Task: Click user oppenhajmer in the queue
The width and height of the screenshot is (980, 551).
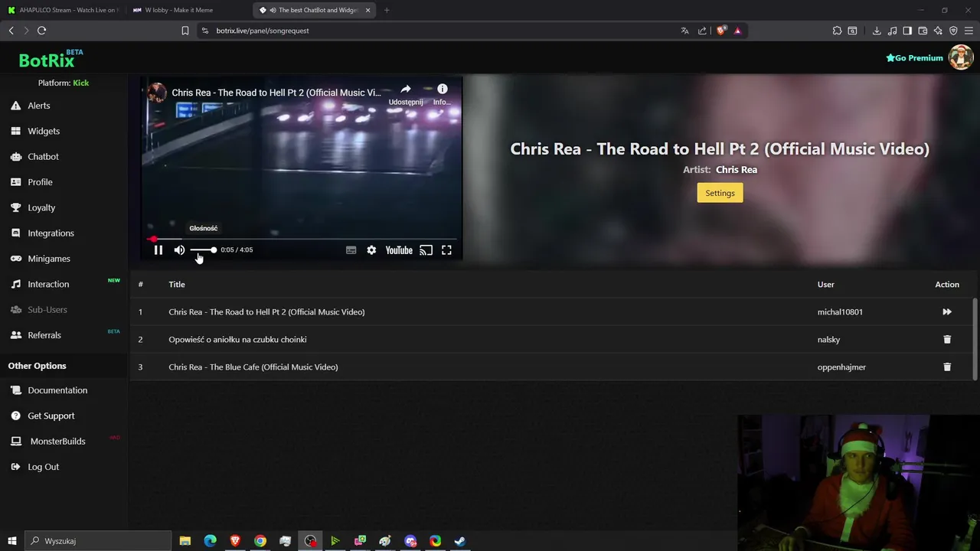Action: pyautogui.click(x=841, y=367)
